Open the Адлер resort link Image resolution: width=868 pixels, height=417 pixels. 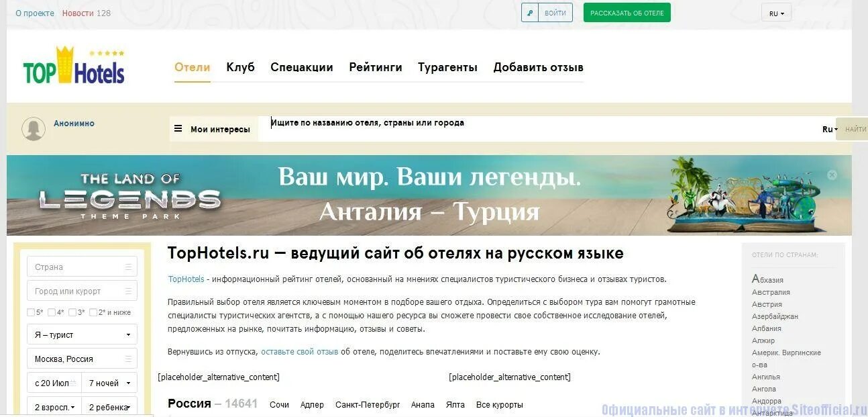tap(312, 405)
